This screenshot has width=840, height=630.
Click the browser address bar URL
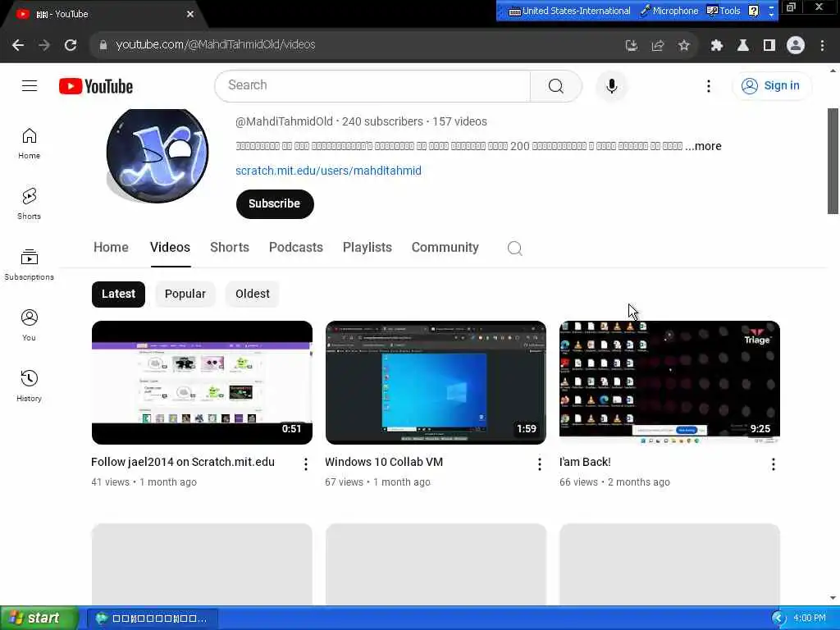point(216,45)
